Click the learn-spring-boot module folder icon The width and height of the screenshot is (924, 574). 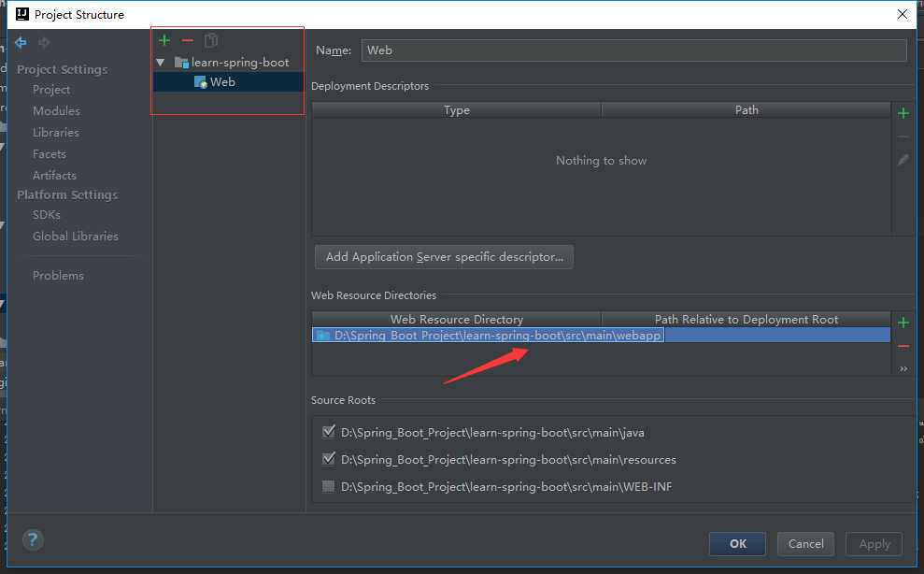point(181,63)
